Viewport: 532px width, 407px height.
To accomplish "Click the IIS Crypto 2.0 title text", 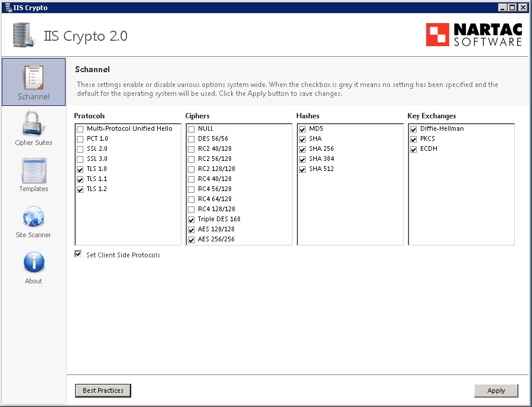I will [86, 35].
